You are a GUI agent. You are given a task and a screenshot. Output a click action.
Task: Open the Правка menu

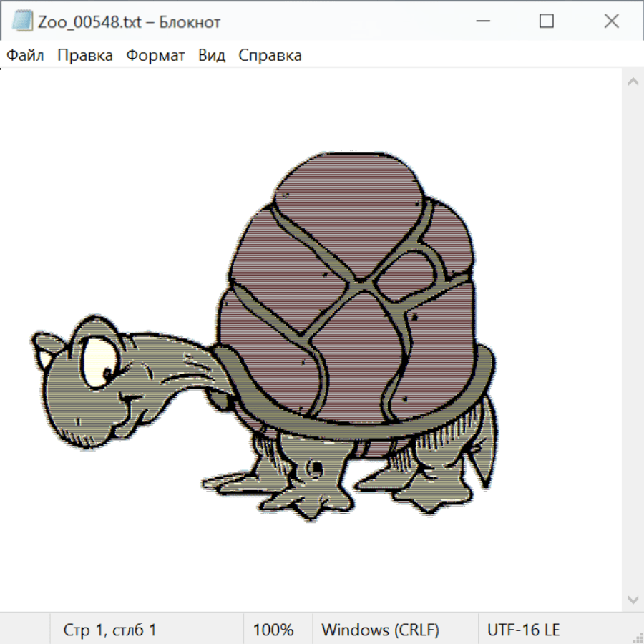tap(85, 56)
